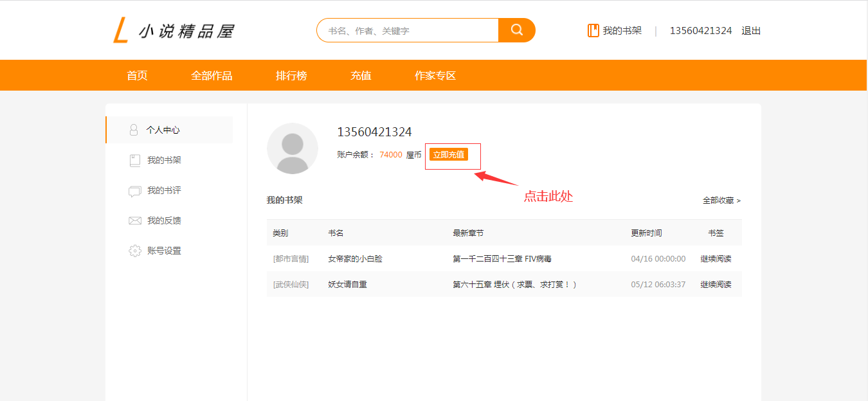Open latest chapter 第一千二百四十三章 FIV病毒

[502, 259]
